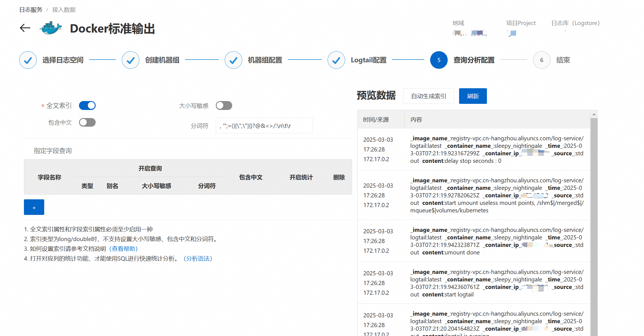Click the back arrow icon

coord(25,28)
